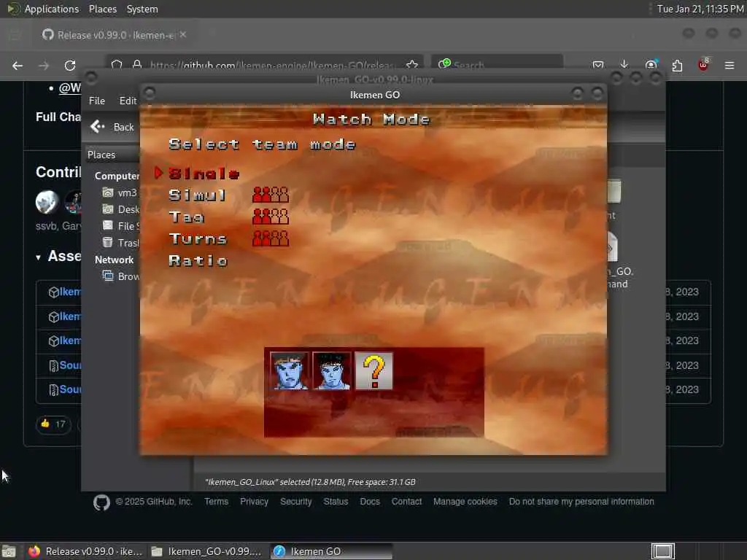Click the Tag team-size figures icon
Image resolution: width=747 pixels, height=560 pixels.
[271, 217]
